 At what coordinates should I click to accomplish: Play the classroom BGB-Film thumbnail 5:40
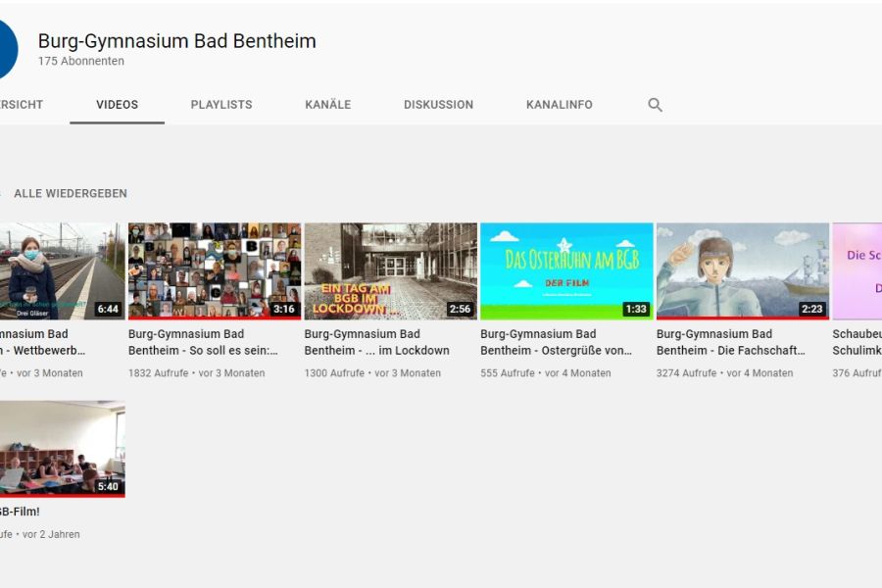(x=62, y=449)
